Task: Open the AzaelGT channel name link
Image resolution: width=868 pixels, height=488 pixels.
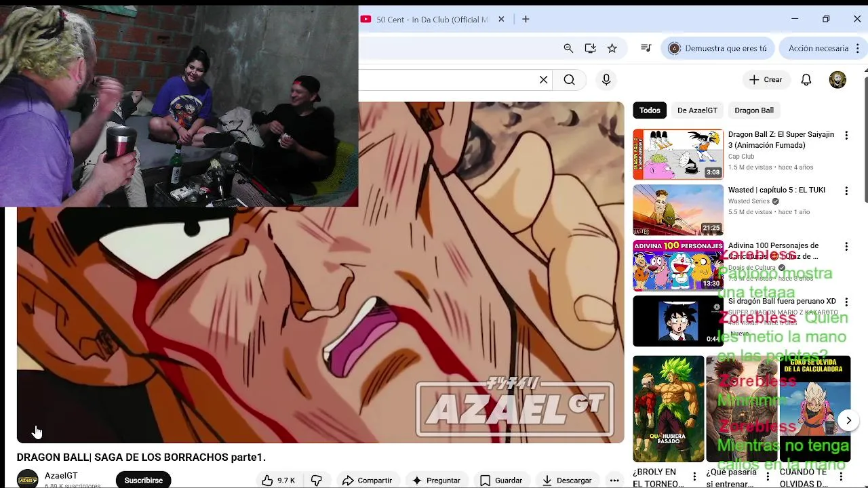Action: [x=61, y=476]
